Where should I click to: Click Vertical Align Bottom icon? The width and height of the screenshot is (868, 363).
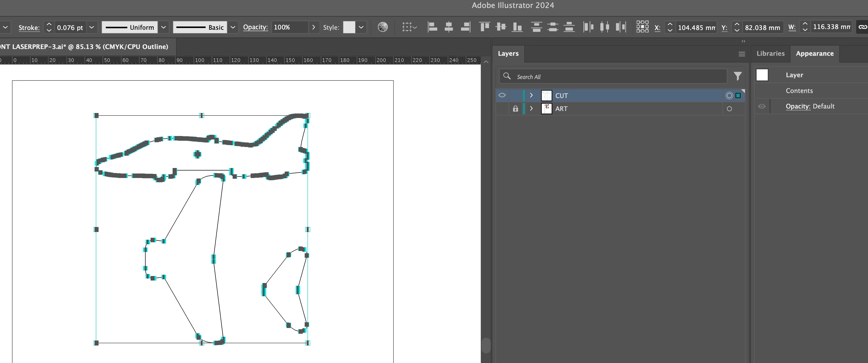point(517,27)
